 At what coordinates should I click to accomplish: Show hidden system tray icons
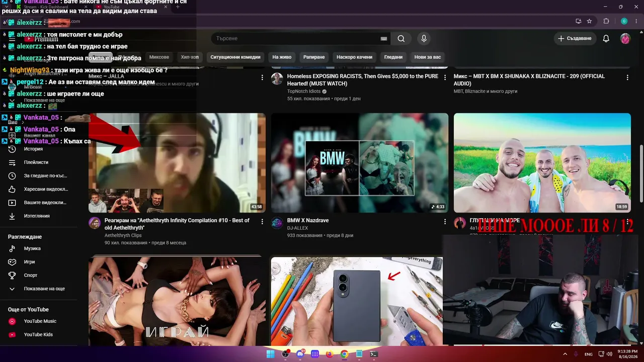click(x=565, y=354)
